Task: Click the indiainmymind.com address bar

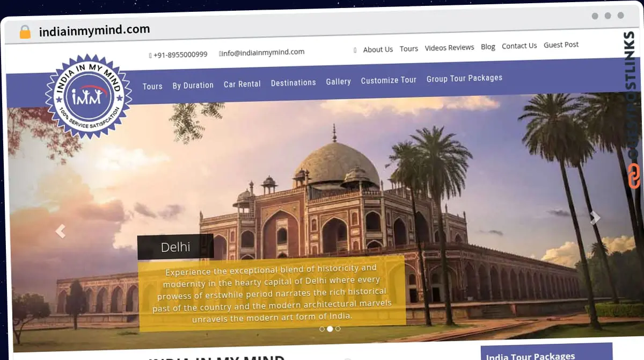Action: point(94,31)
